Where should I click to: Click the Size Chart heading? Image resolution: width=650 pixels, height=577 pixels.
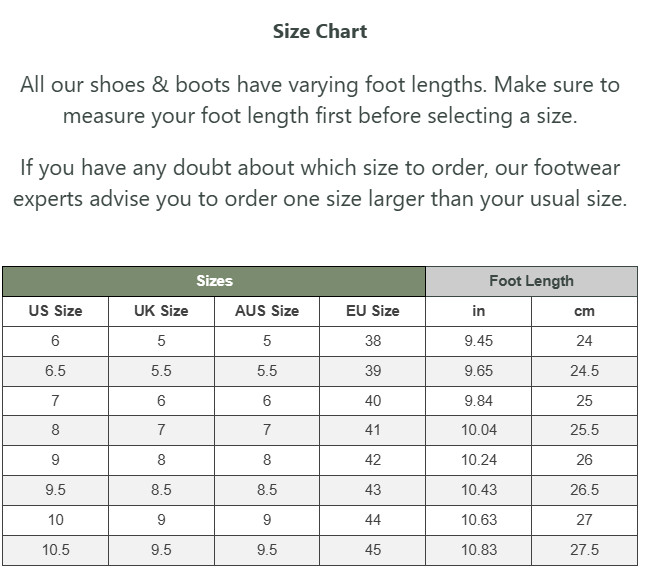click(320, 32)
